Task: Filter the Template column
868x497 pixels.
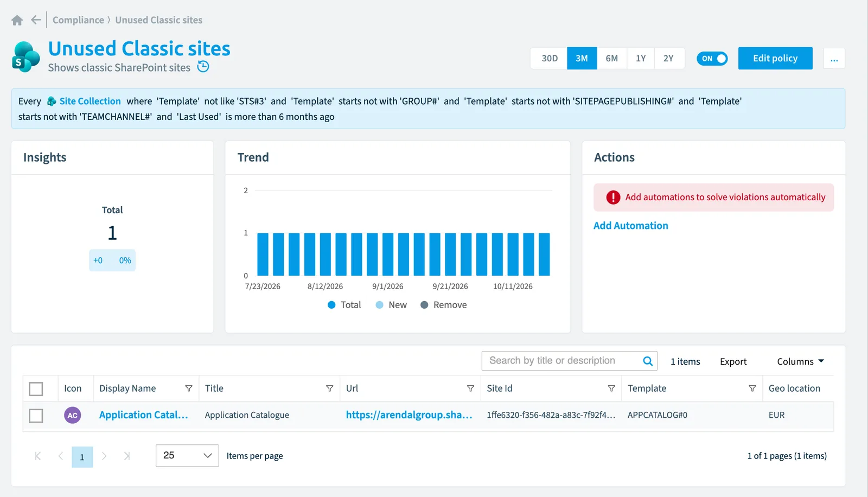Action: pos(752,388)
